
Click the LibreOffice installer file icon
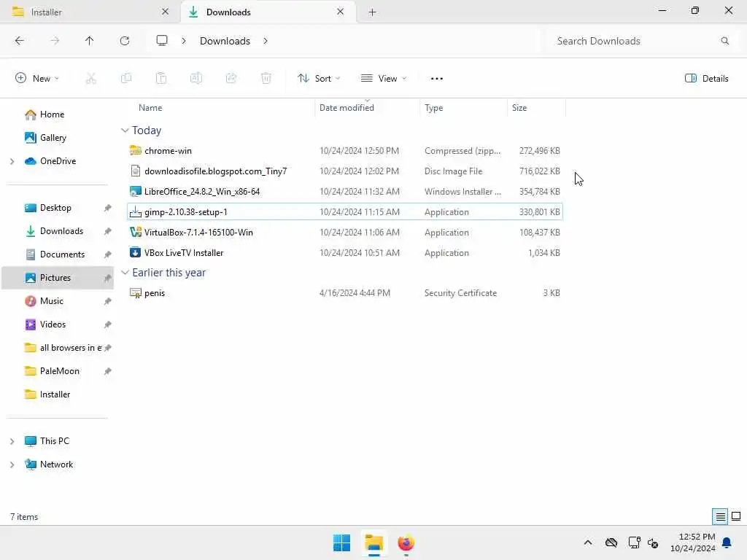point(135,192)
